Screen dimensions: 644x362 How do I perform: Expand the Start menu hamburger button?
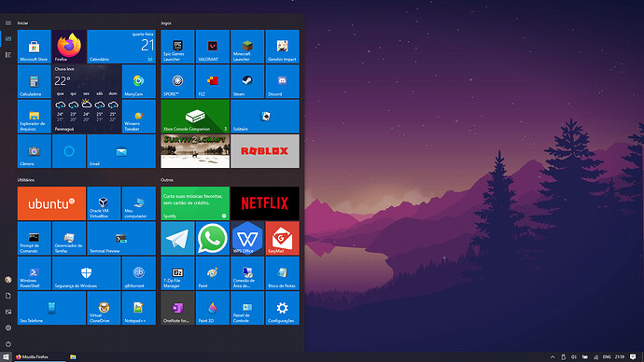(x=8, y=23)
